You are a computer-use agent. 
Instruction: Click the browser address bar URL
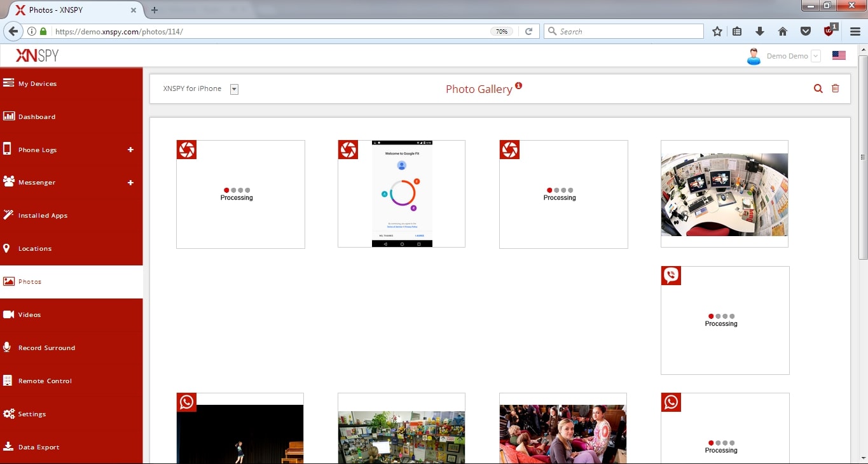(x=120, y=31)
